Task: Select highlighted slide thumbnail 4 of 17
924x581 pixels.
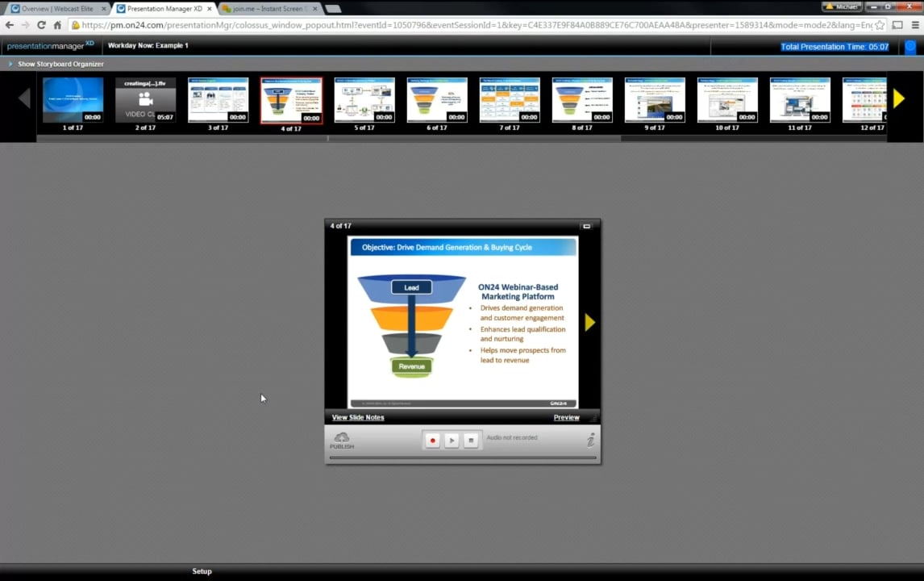Action: coord(292,100)
